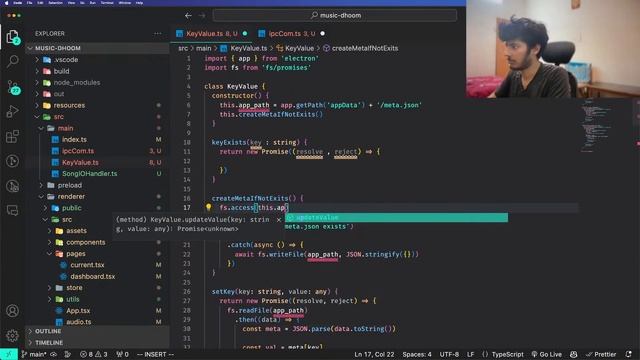This screenshot has height=360, width=640.
Task: Open the Help menu
Action: pyautogui.click(x=139, y=2)
